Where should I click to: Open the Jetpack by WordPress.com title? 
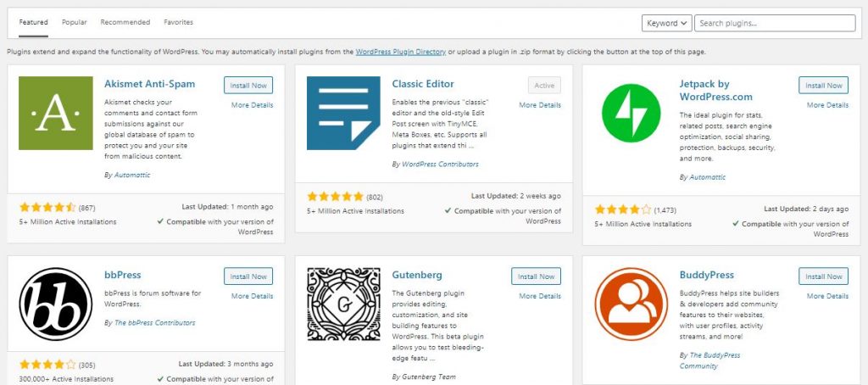pyautogui.click(x=715, y=90)
